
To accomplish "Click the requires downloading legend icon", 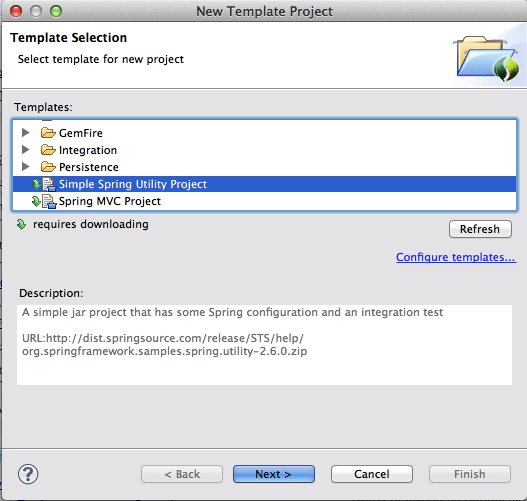I will pos(21,224).
